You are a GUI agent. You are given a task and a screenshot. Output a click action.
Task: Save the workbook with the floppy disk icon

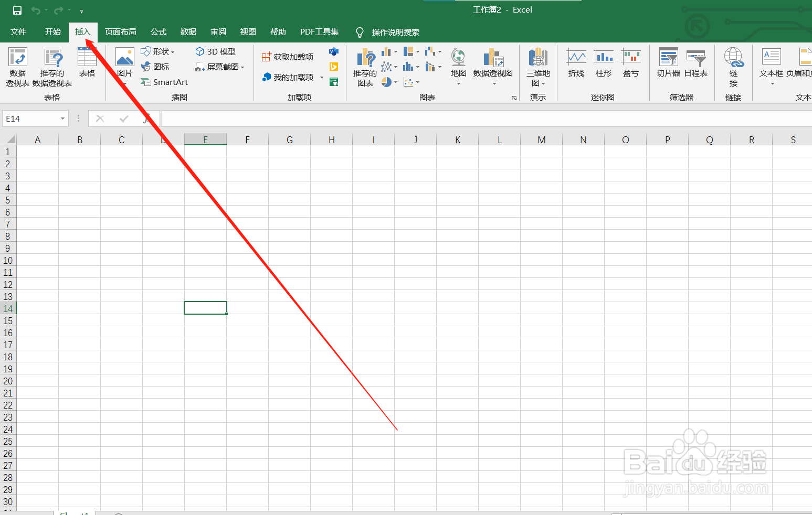coord(17,10)
